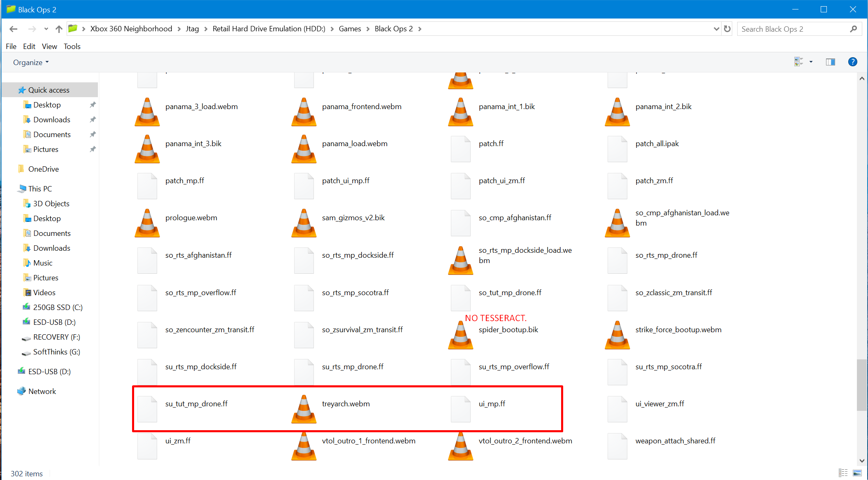Select the patch_all.ipak file icon
This screenshot has height=480, width=868.
[x=617, y=149]
